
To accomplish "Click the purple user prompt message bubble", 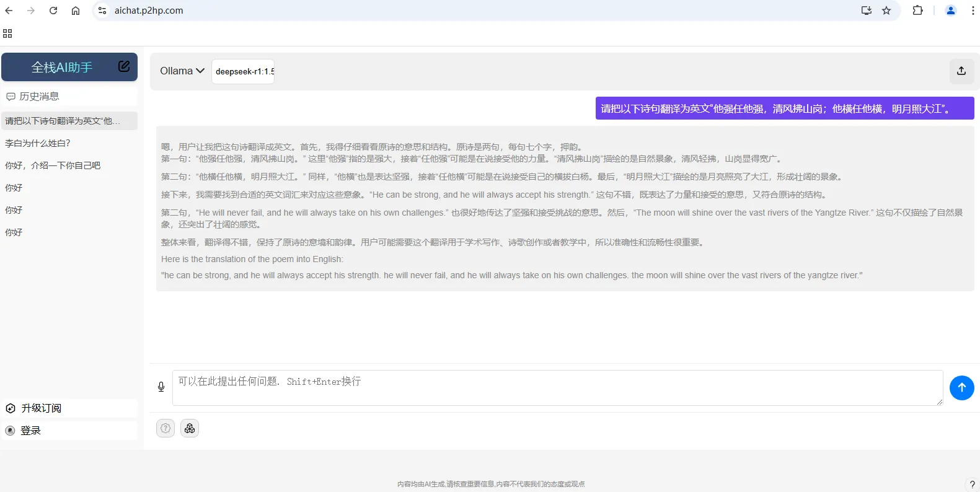I will (785, 108).
